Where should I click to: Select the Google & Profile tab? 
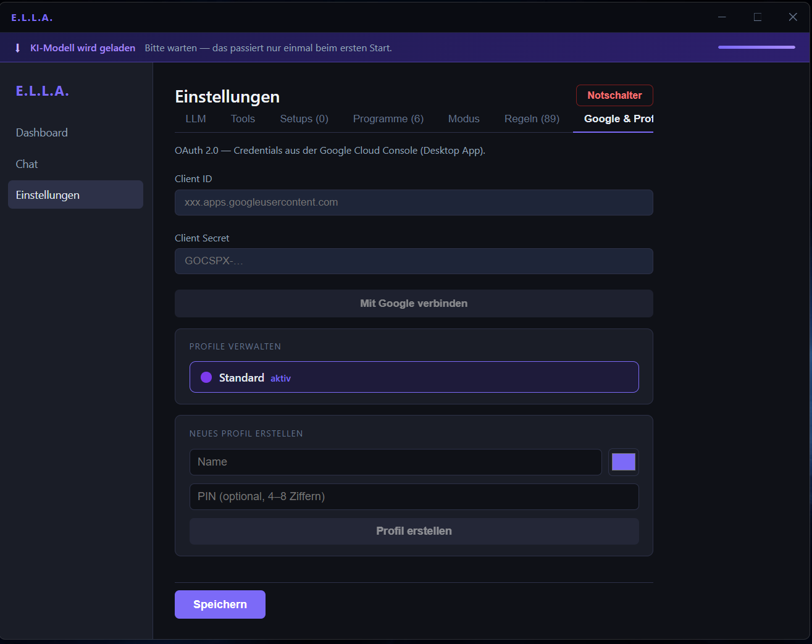(x=614, y=119)
